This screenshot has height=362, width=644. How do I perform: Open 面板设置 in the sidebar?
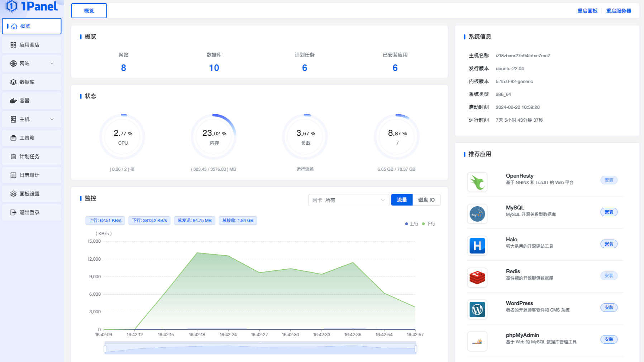(32, 194)
